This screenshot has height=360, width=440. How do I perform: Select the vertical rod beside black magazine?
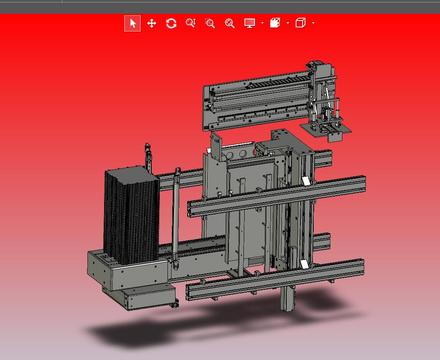coord(175,217)
